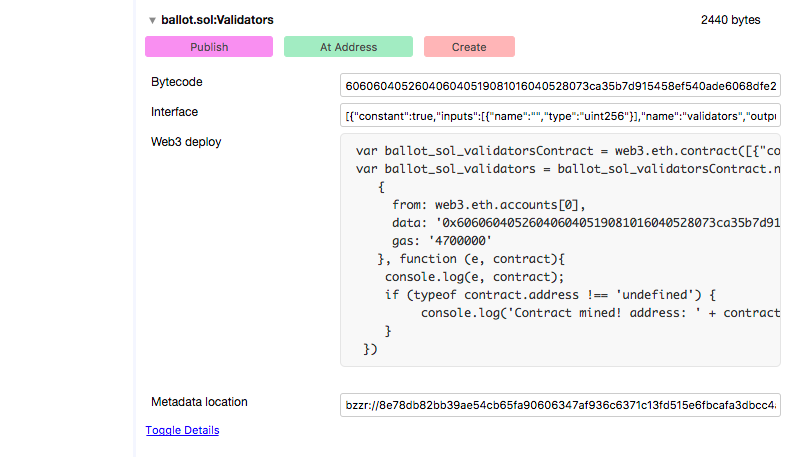This screenshot has width=789, height=457.
Task: Click the Bytecode label
Action: pyautogui.click(x=176, y=82)
